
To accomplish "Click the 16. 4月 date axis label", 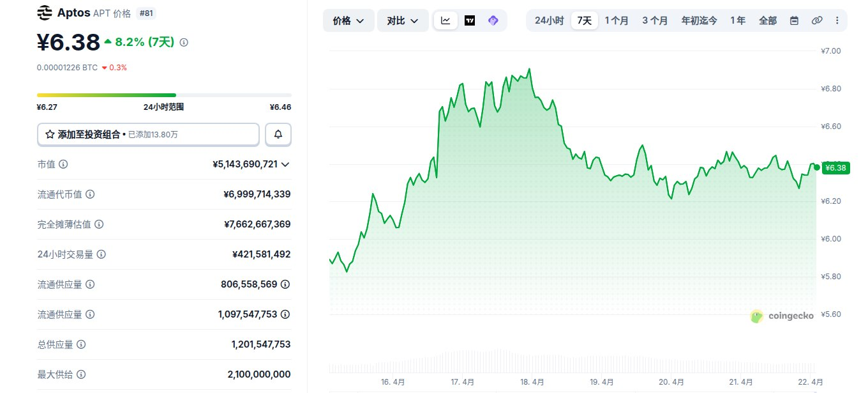I will click(393, 382).
